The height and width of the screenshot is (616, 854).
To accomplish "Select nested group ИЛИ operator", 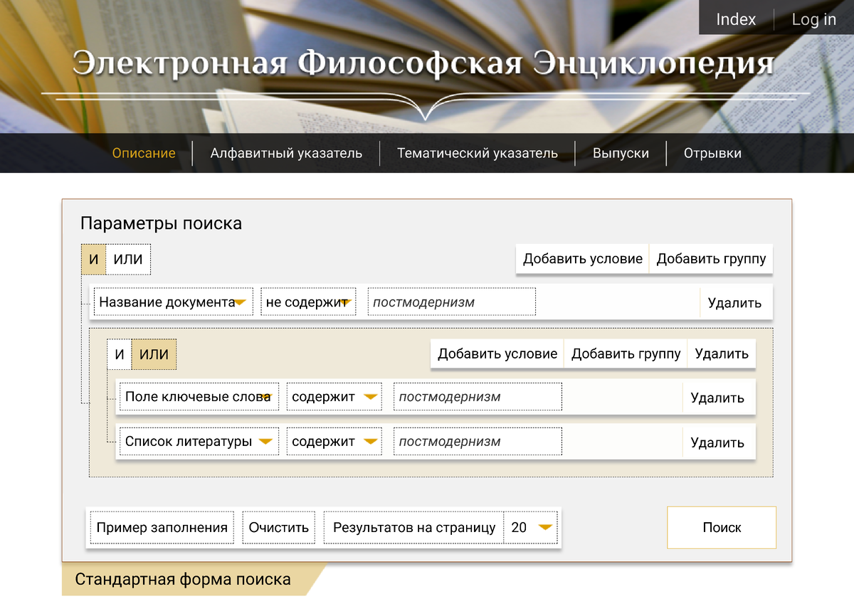I will (x=154, y=354).
